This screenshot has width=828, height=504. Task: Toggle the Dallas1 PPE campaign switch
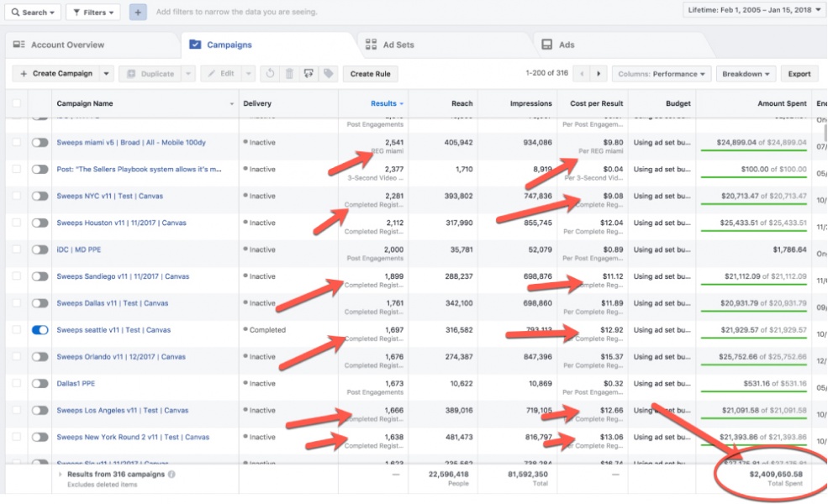(40, 384)
